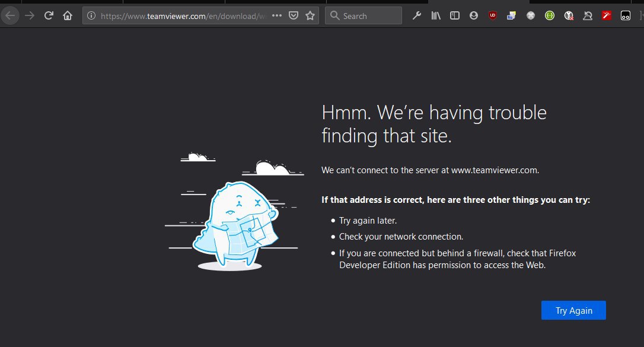This screenshot has width=644, height=347.
Task: Click the Try Again button
Action: (x=573, y=310)
